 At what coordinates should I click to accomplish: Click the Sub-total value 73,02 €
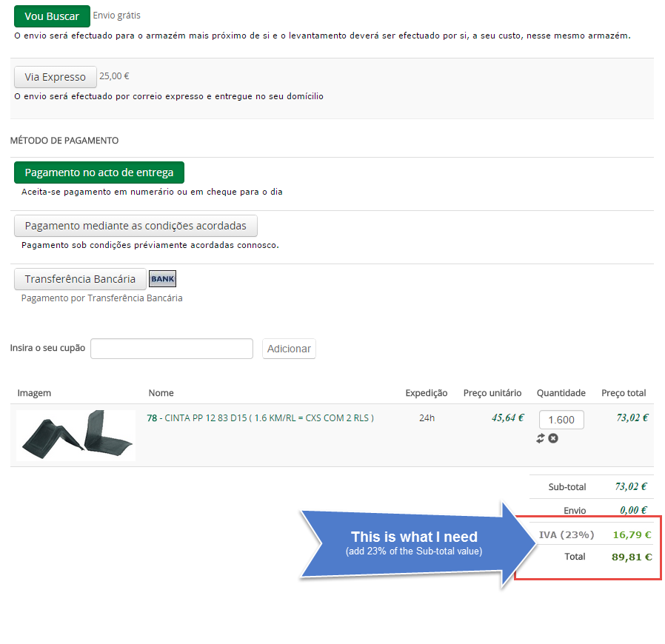pyautogui.click(x=631, y=486)
